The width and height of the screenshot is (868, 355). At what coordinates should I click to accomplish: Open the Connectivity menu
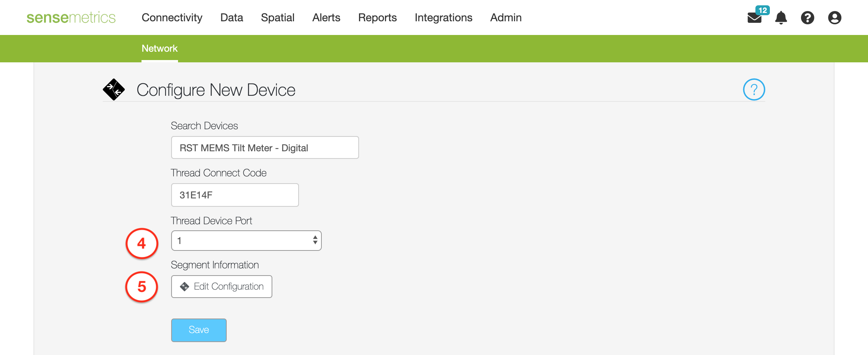(172, 17)
